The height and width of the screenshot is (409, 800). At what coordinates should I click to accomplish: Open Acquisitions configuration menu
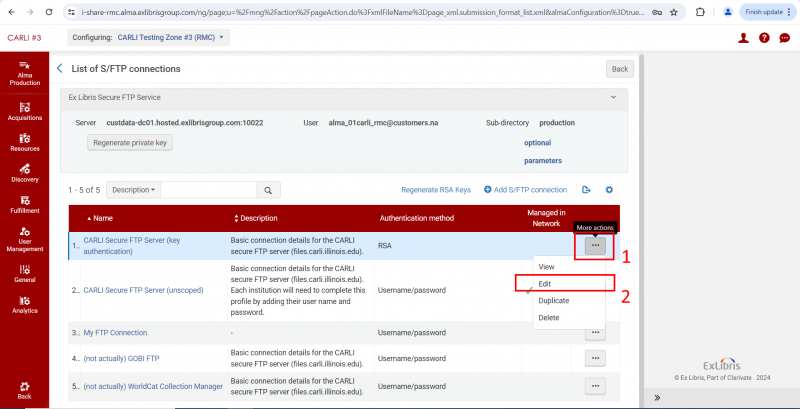24,112
